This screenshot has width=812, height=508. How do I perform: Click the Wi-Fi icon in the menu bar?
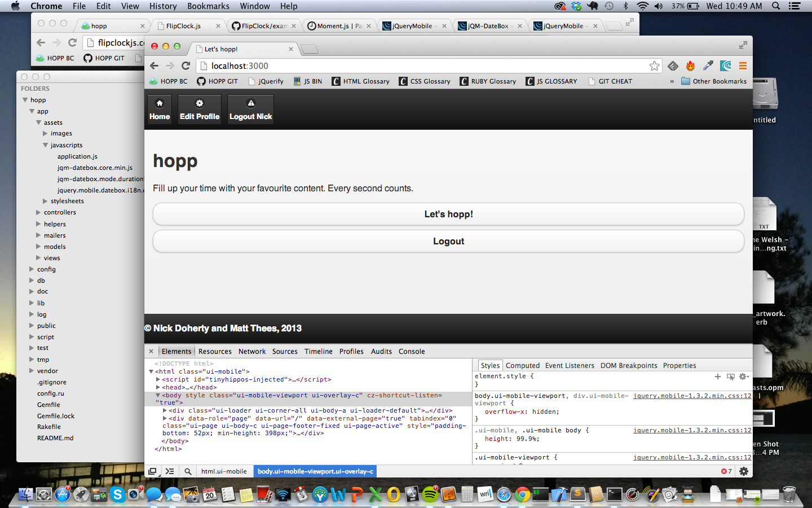[x=642, y=6]
